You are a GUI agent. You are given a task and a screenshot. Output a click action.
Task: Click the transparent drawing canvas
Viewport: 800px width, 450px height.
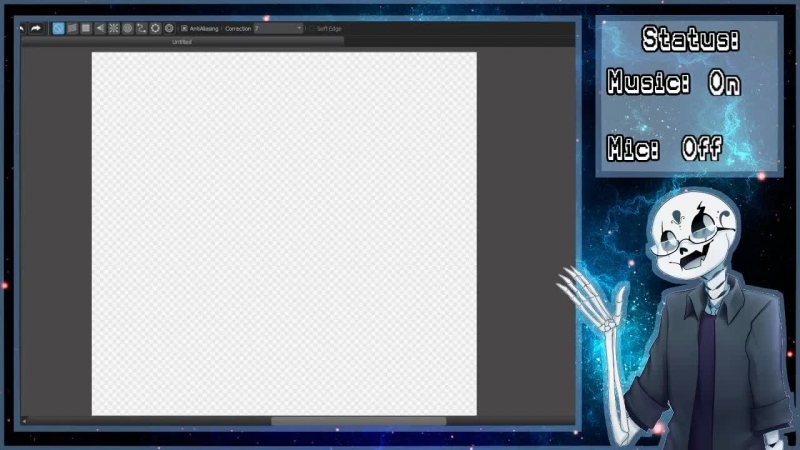coord(284,234)
